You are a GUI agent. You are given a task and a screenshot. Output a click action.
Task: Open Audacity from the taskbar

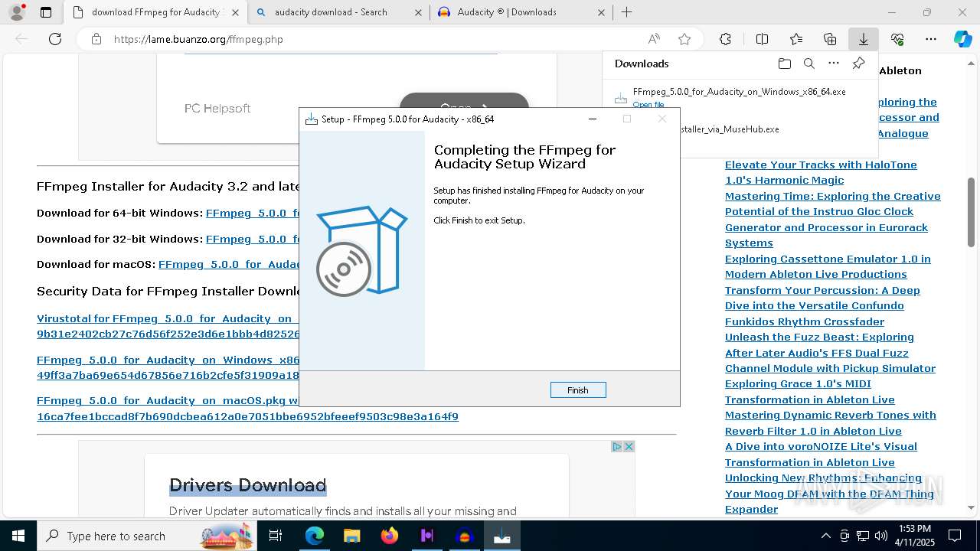click(465, 536)
